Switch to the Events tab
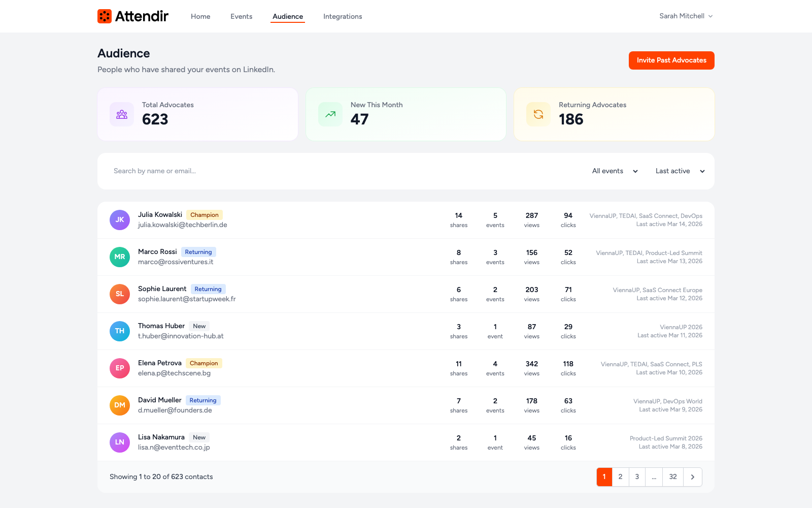The width and height of the screenshot is (812, 508). 241,16
